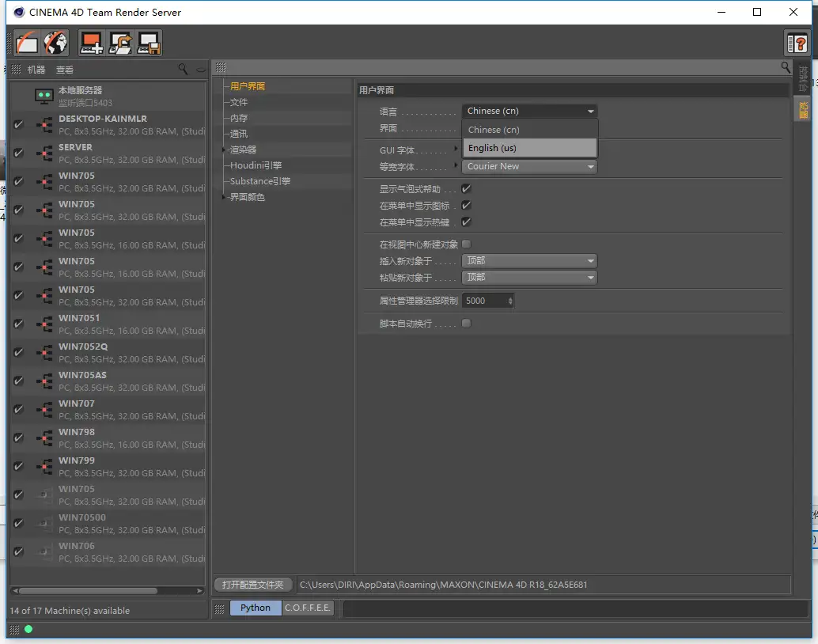Screen dimensions: 818x644
Task: Click the greyed icon of WIN70500
Action: click(45, 524)
